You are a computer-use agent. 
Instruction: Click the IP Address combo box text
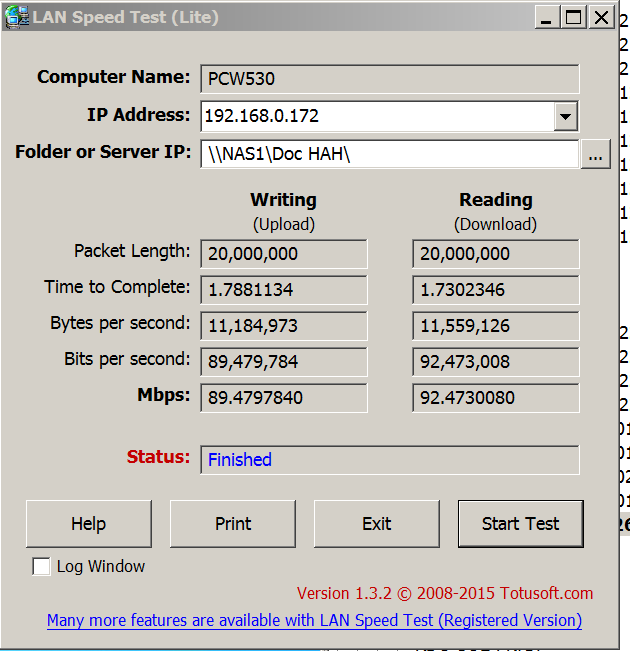tap(376, 116)
